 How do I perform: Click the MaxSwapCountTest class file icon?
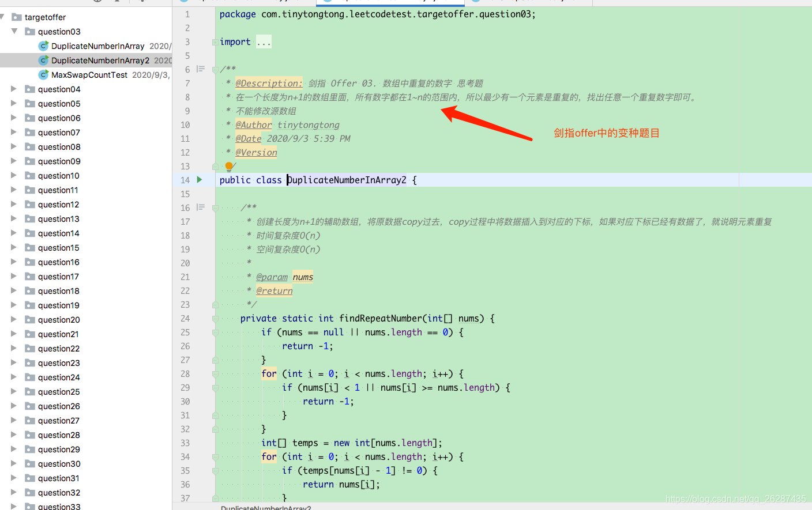tap(43, 74)
